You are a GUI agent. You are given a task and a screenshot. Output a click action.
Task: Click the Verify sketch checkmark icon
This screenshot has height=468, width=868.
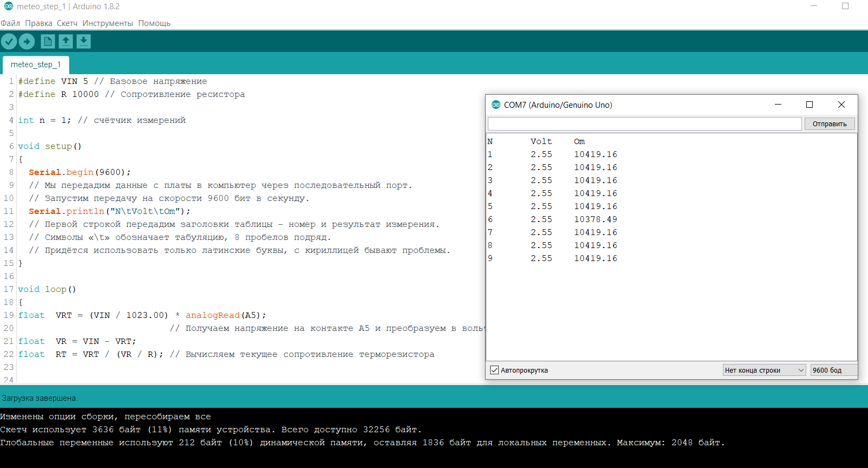9,41
